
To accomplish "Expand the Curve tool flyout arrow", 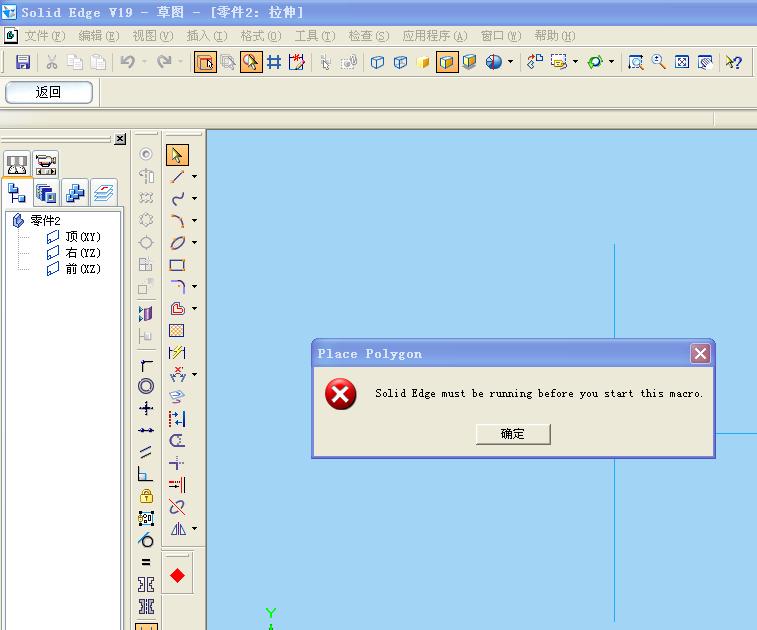I will [195, 198].
